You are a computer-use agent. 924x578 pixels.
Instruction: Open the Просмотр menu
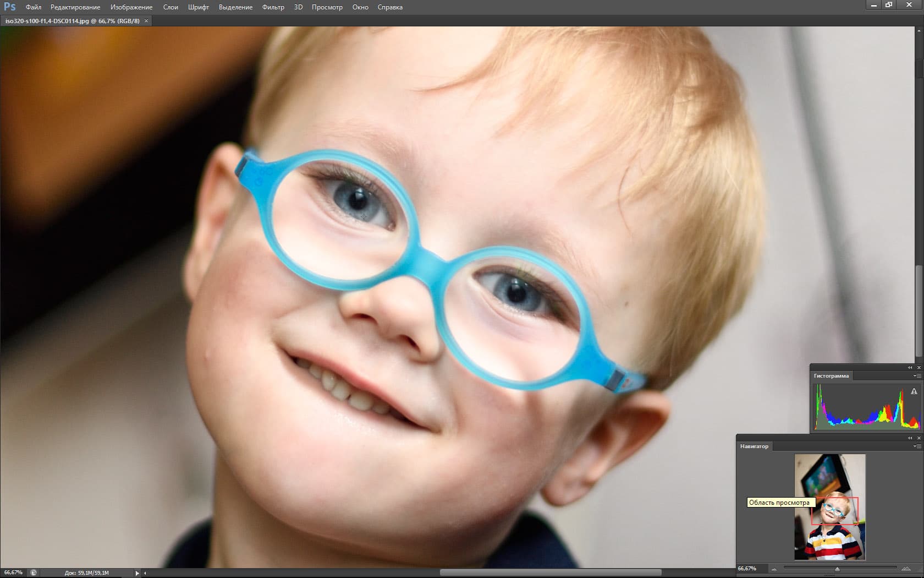coord(327,7)
